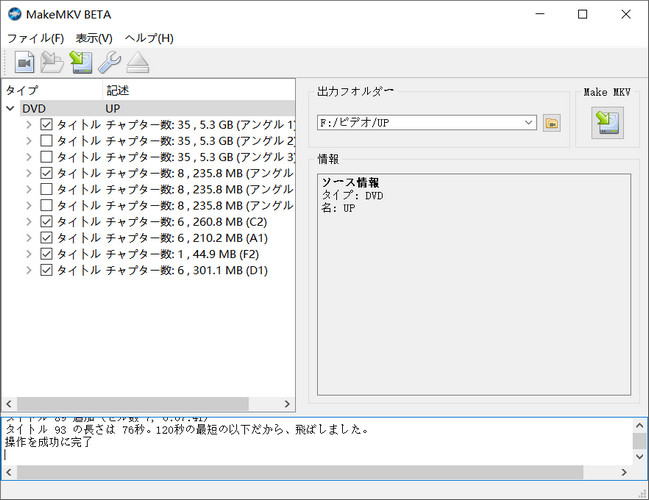Check the 5.3 GB Angle 2 title
The width and height of the screenshot is (649, 500).
click(46, 141)
